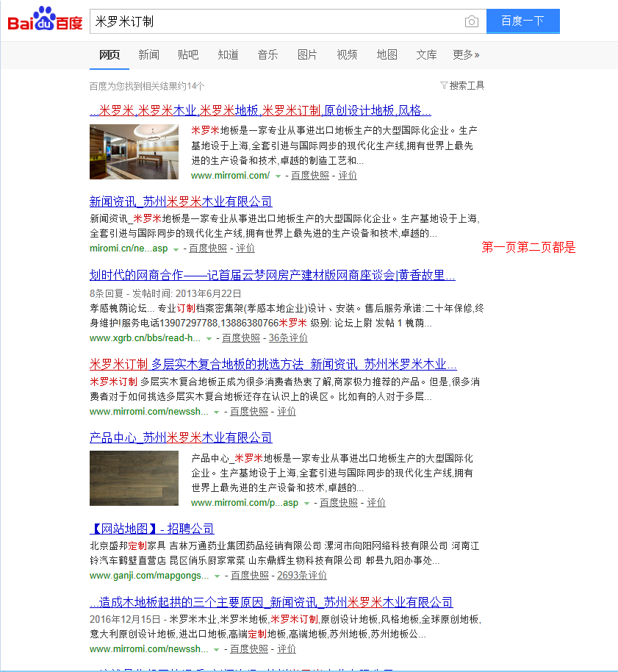Viewport: 618px width, 672px height.
Task: Expand the arrow beside miromi.cn/ne...asp
Action: [x=175, y=249]
